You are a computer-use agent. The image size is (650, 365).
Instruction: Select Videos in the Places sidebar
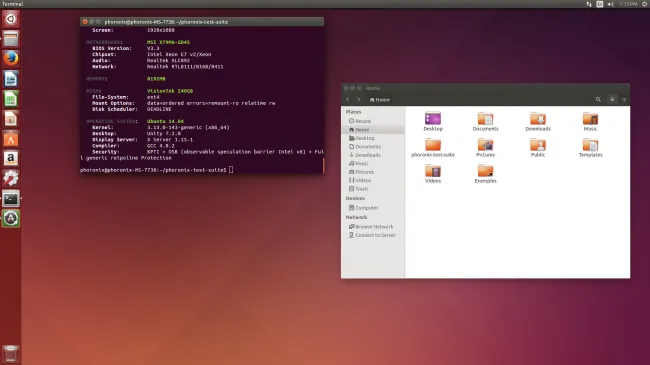[x=373, y=180]
